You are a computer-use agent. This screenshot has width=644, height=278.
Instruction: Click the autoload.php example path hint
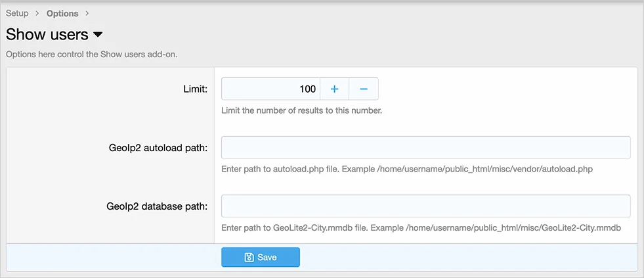pos(406,169)
